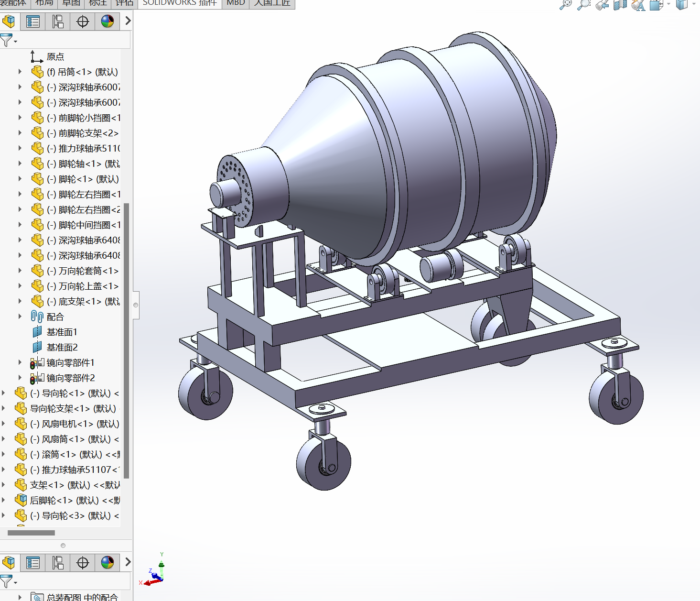This screenshot has width=700, height=601.
Task: Expand the 镜向零部件1 tree node
Action: coord(20,362)
